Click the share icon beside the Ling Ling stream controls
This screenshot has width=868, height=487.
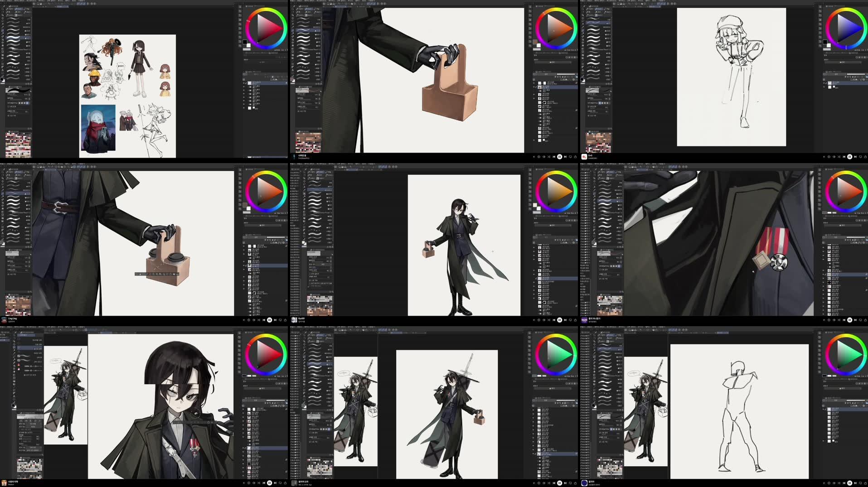(x=286, y=320)
